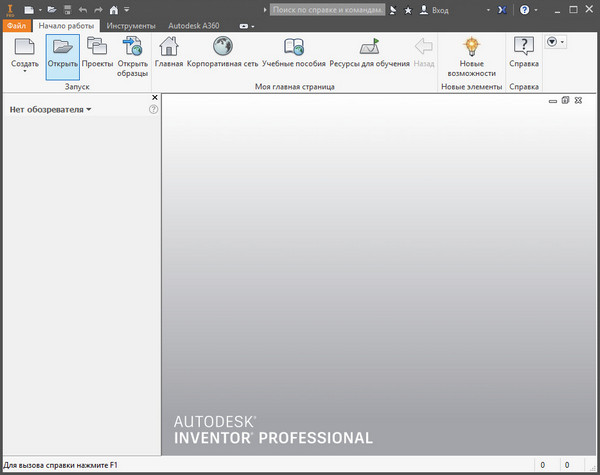Switch to the Инструменты tab
600x475 pixels.
coord(131,25)
